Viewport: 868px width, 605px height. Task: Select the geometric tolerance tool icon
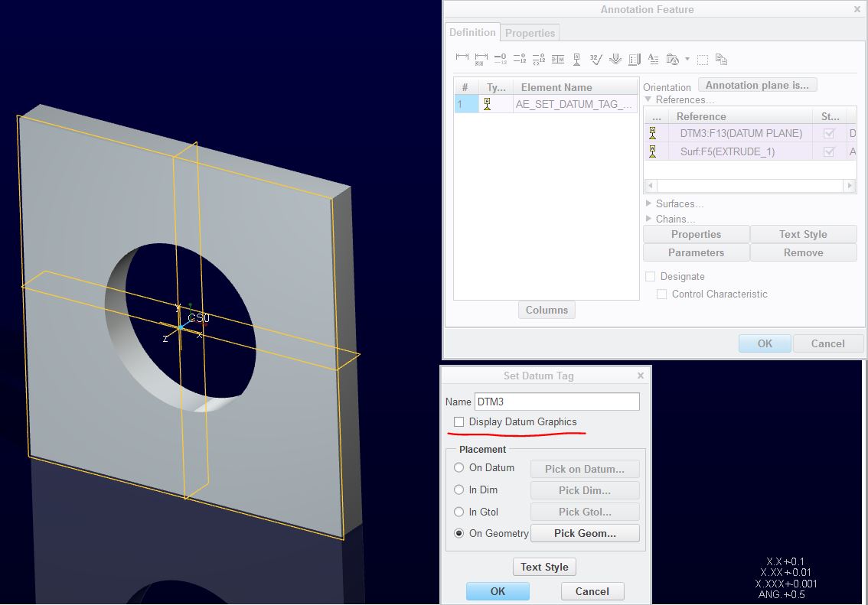pos(558,59)
